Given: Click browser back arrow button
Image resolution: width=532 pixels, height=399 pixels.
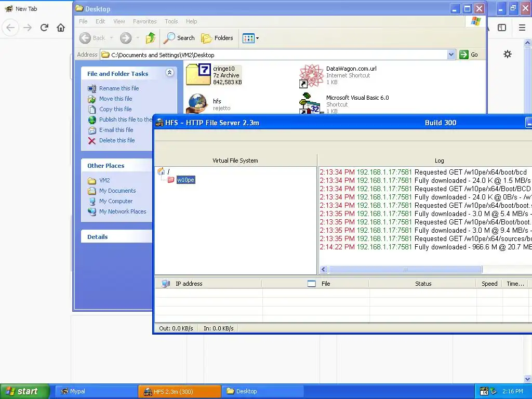Looking at the screenshot, I should click(x=10, y=28).
